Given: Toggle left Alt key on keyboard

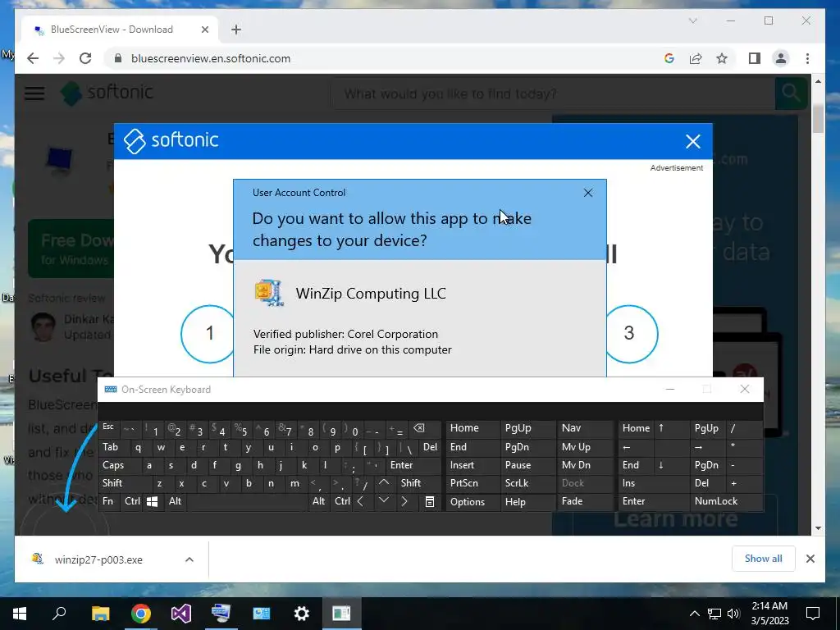Looking at the screenshot, I should tap(176, 501).
